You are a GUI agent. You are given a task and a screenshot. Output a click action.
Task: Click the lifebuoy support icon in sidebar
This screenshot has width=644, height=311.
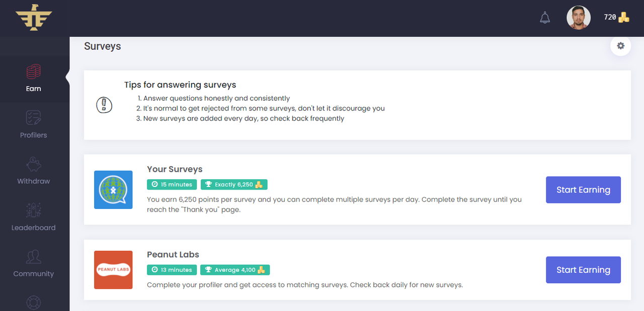click(34, 303)
